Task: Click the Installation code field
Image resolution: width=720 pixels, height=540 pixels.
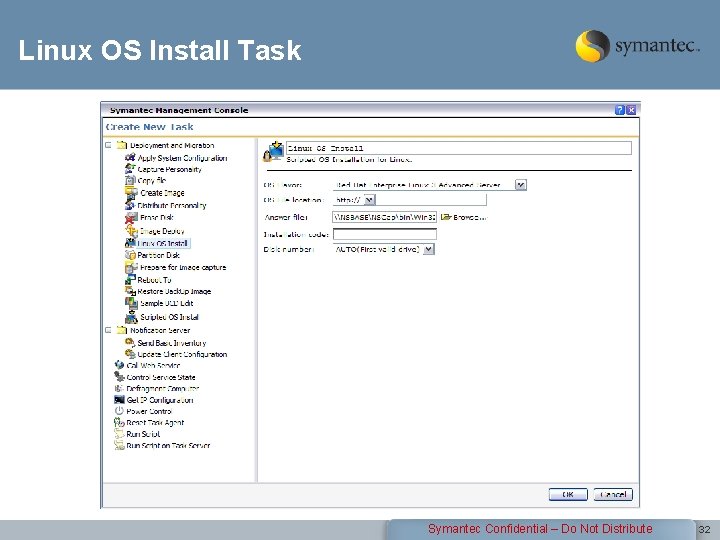Action: (384, 234)
